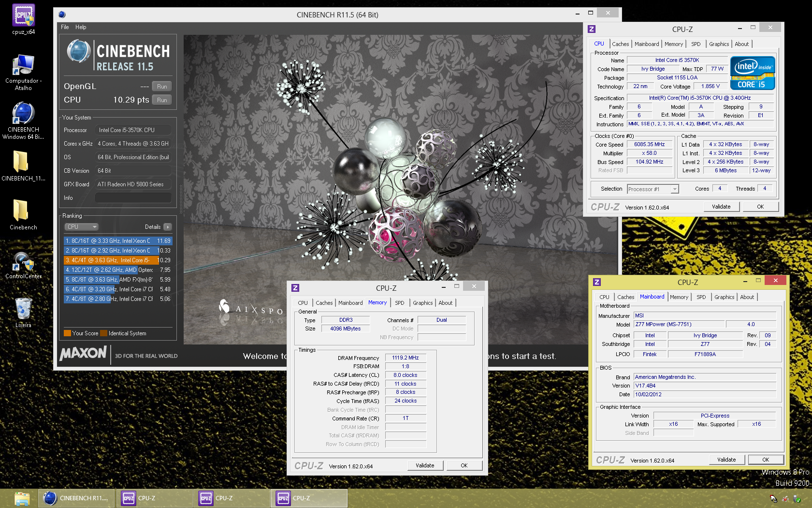The image size is (812, 508).
Task: Open the File menu in Cinebench
Action: coord(65,27)
